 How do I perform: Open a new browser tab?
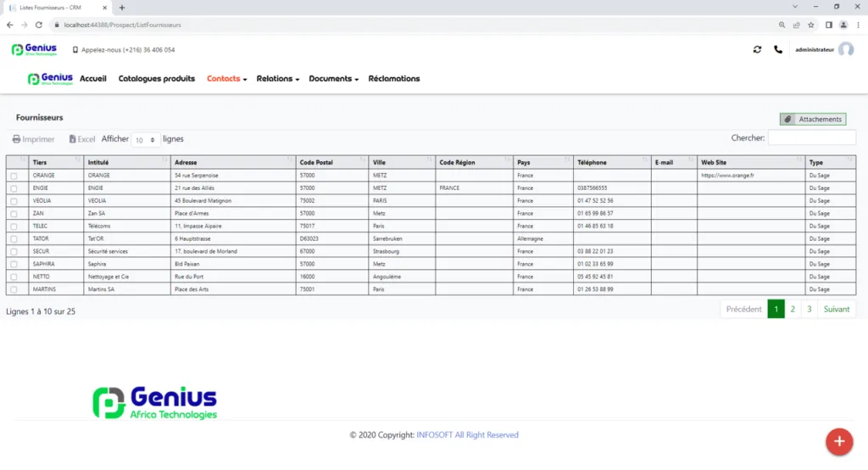pos(122,8)
